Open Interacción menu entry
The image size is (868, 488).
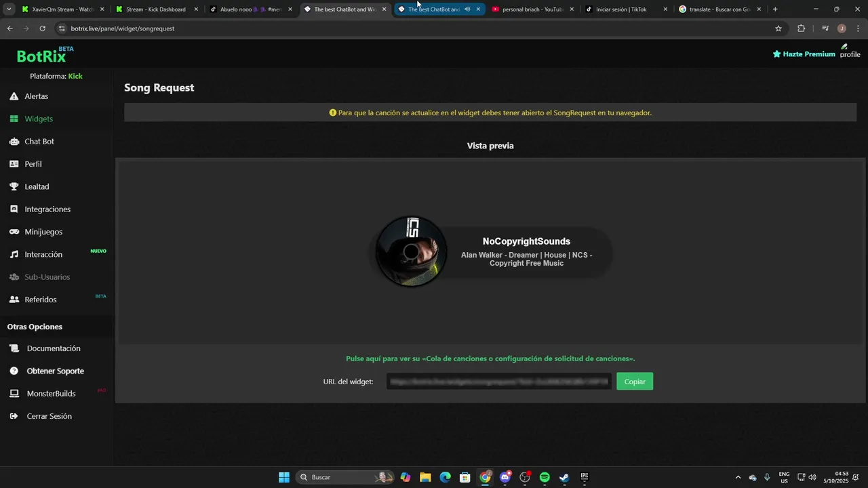(x=43, y=254)
